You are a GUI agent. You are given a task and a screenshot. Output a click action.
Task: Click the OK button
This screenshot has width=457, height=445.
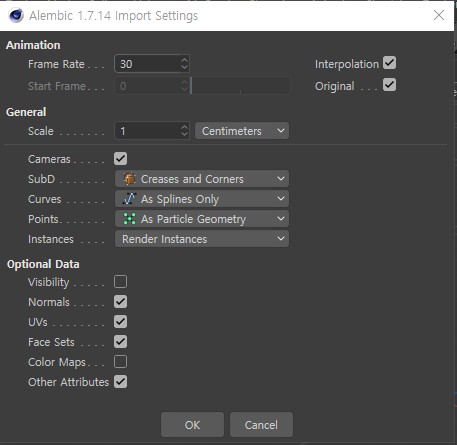tap(192, 425)
